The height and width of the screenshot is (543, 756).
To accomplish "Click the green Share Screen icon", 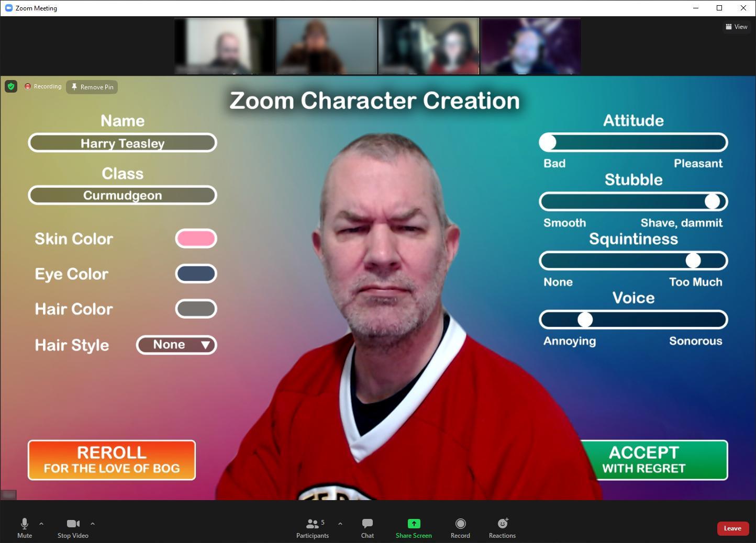I will pos(414,524).
